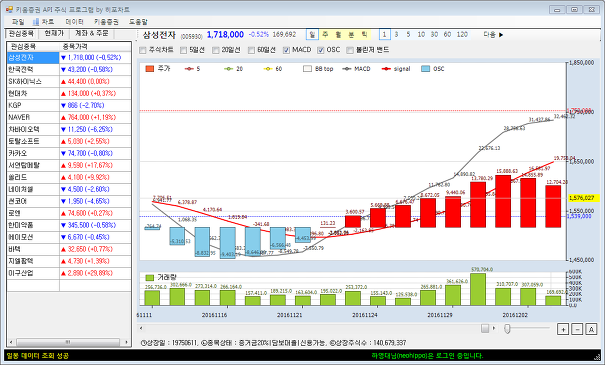Screen dimensions: 605x365
Task: Uncheck the OSC checkbox
Action: click(321, 50)
